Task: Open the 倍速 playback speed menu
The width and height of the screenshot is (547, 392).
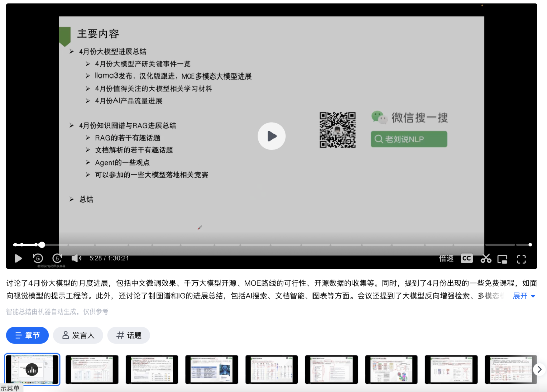Action: [x=446, y=258]
